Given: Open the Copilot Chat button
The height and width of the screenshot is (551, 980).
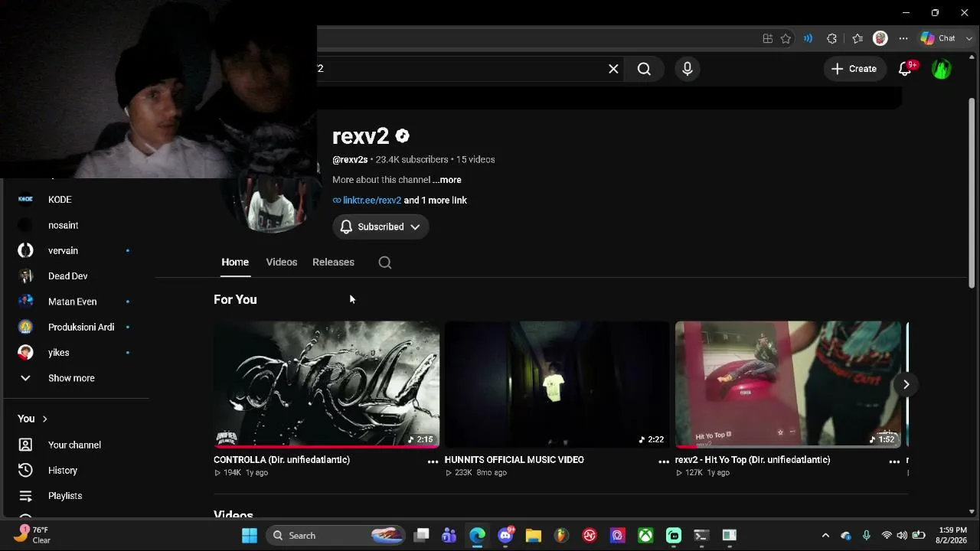Looking at the screenshot, I should [939, 38].
